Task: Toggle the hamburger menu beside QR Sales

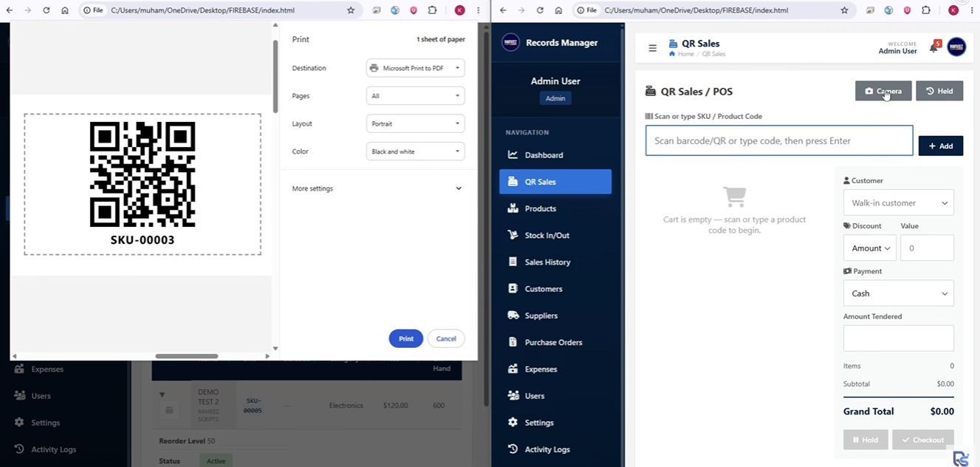Action: tap(652, 48)
